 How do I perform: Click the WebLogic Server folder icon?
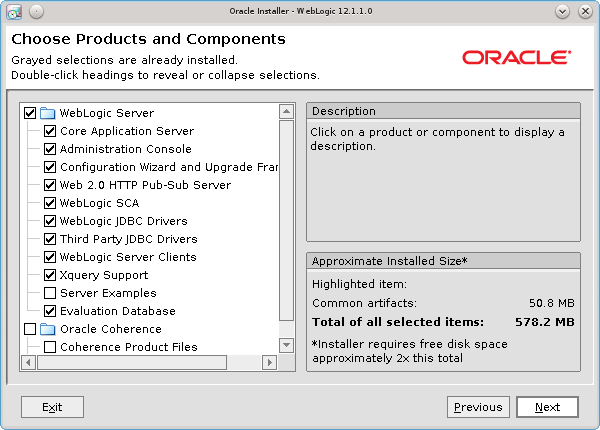pos(47,113)
